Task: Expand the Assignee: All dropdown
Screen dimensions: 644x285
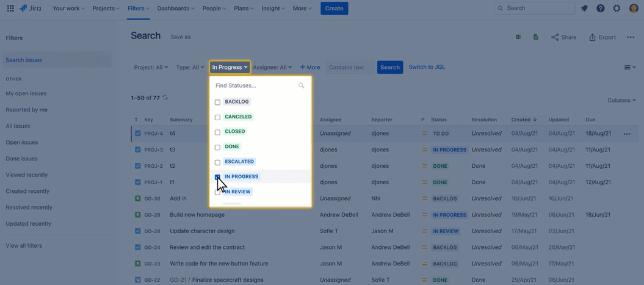Action: pos(272,67)
